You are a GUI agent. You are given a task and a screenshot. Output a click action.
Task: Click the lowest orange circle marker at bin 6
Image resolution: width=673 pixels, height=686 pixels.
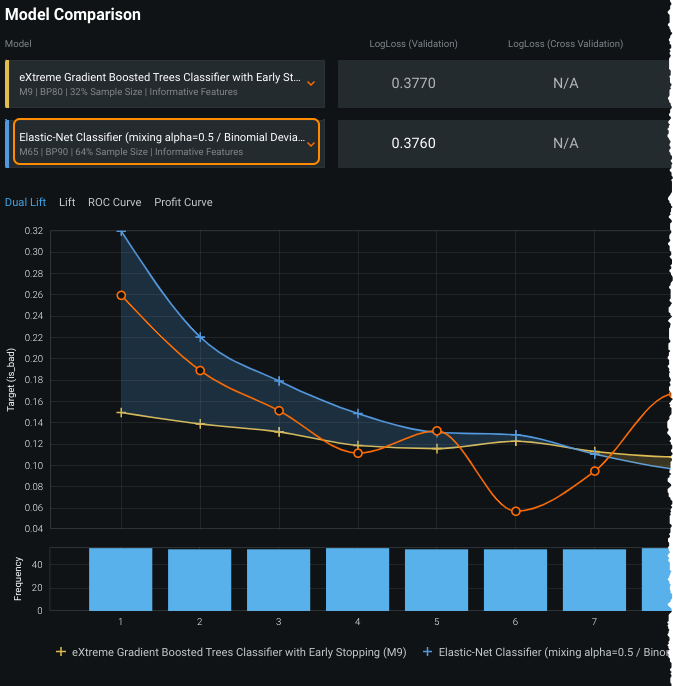pos(516,511)
